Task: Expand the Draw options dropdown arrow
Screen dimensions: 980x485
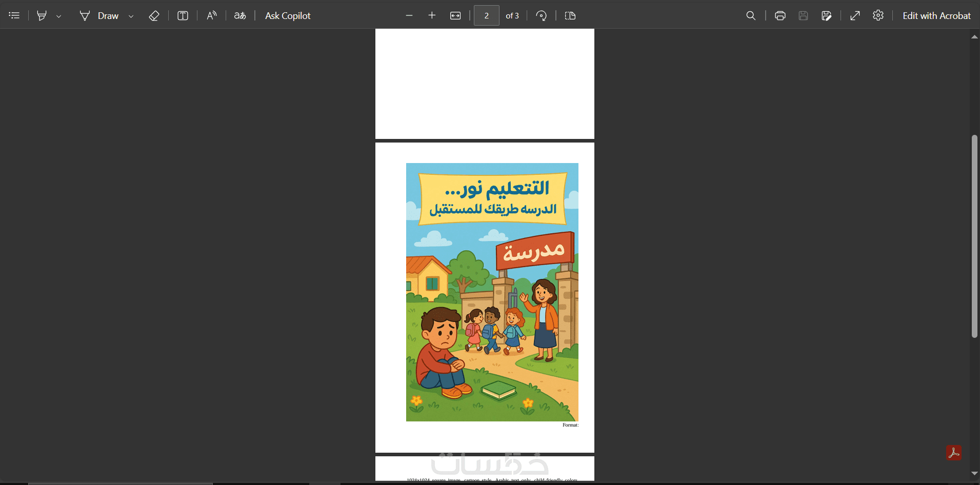Action: (x=131, y=16)
